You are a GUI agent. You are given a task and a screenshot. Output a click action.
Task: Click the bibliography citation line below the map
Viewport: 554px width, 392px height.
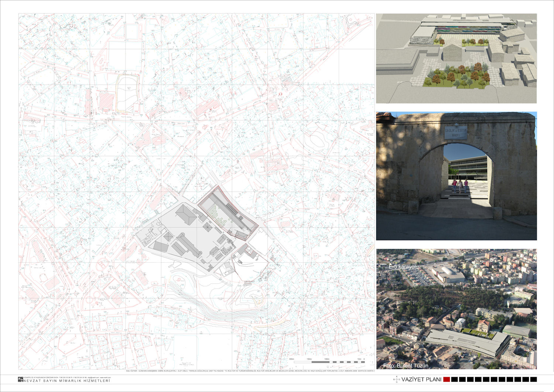(x=250, y=371)
